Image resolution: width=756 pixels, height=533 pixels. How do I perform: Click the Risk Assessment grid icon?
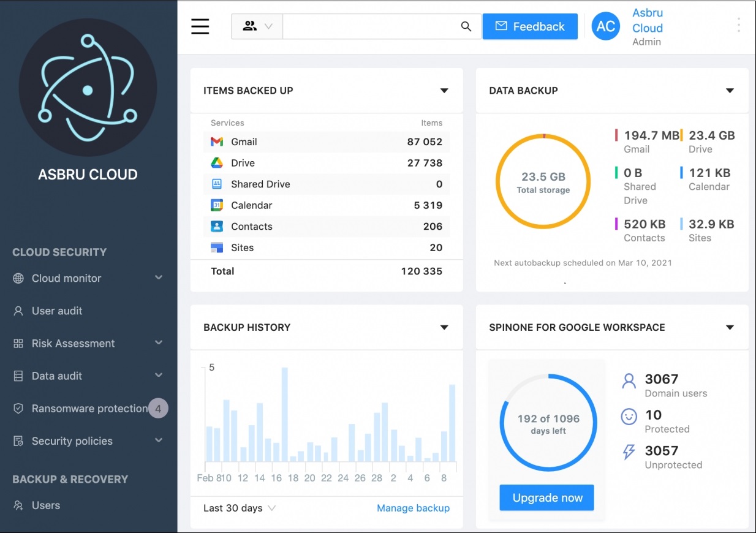point(18,343)
